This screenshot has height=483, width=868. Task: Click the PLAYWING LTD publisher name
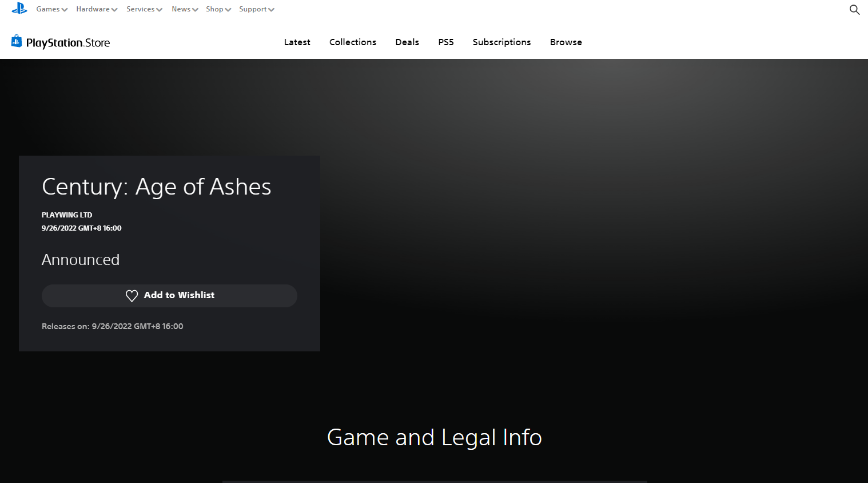click(x=67, y=215)
